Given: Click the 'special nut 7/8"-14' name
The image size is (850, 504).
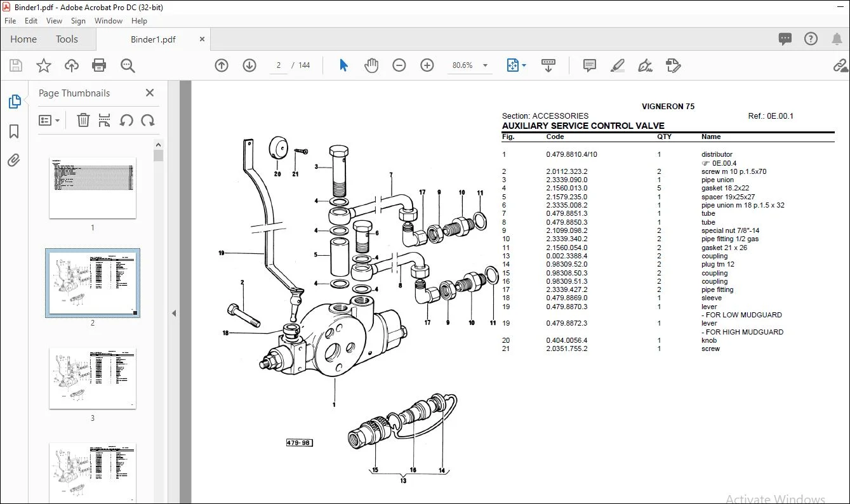Looking at the screenshot, I should [730, 230].
